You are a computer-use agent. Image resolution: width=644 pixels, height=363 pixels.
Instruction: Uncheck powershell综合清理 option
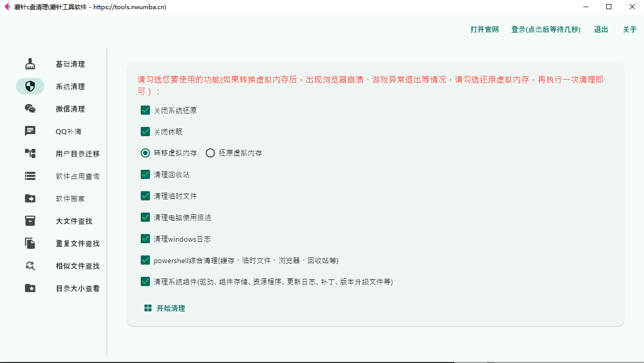(145, 260)
